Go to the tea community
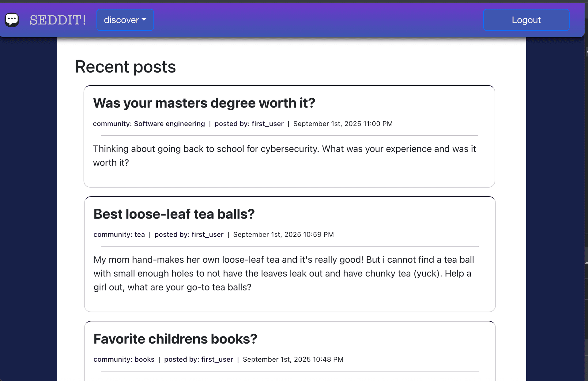Image resolution: width=588 pixels, height=381 pixels. pos(139,234)
